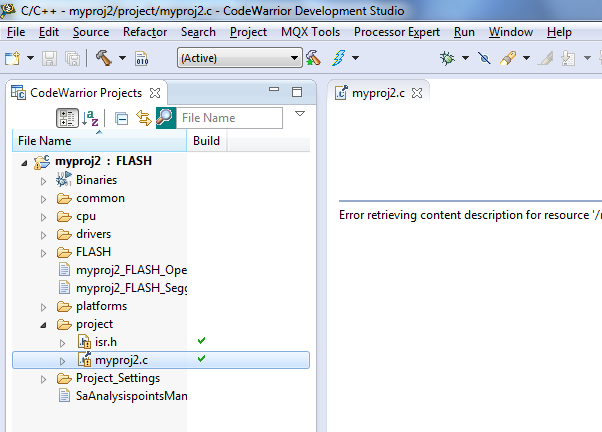602x432 pixels.
Task: Click the lightning bolt flash programmer icon
Action: pyautogui.click(x=339, y=58)
